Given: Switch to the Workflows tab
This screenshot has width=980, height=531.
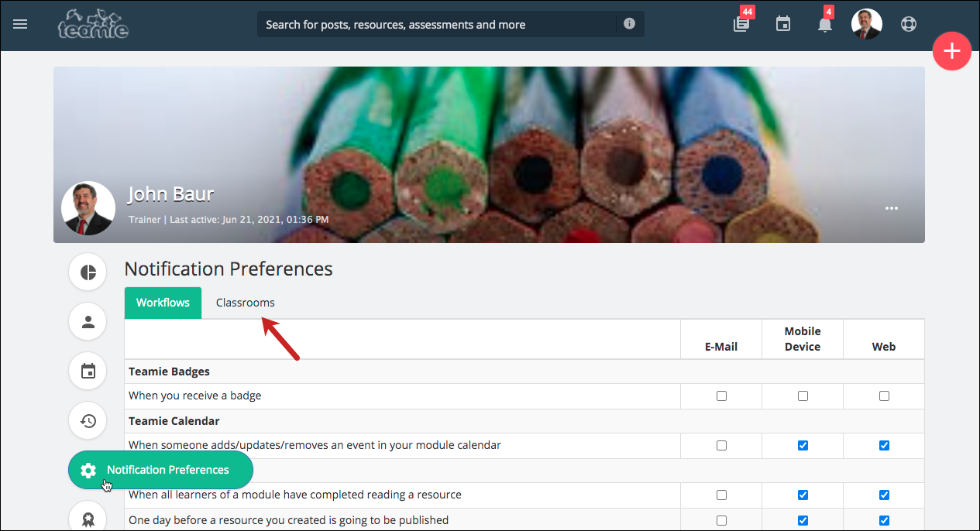Looking at the screenshot, I should (163, 303).
